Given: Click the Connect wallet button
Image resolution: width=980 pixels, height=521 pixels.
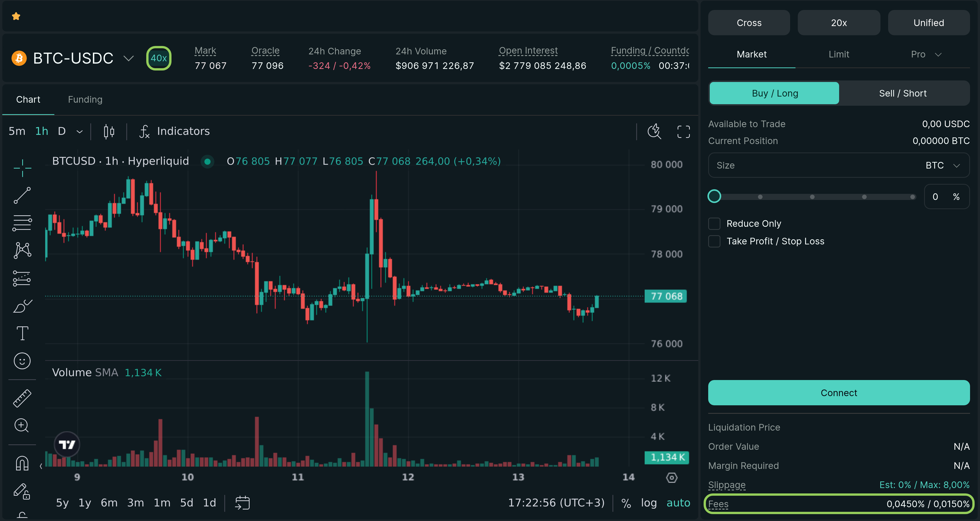Looking at the screenshot, I should point(838,393).
